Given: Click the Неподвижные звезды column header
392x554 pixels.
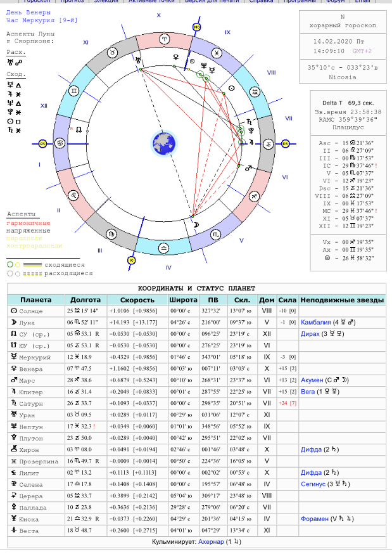Looking at the screenshot, I should click(342, 300).
